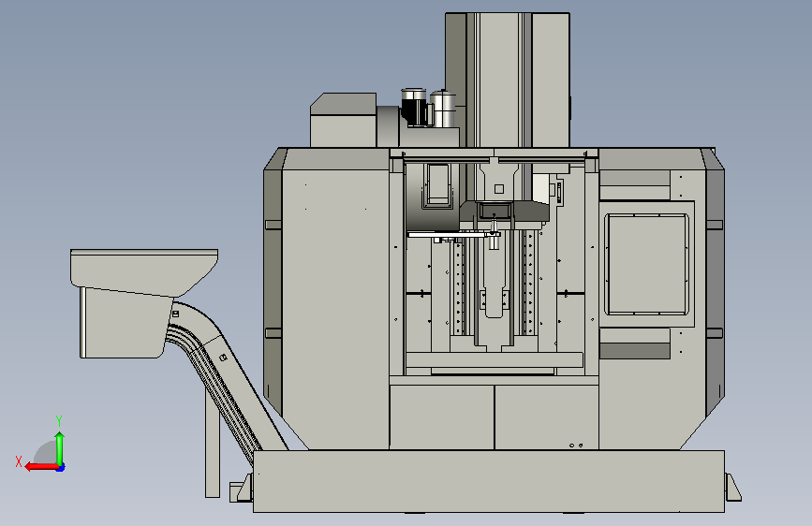812x526 pixels.
Task: Click the green Y axis arrow
Action: tap(60, 449)
